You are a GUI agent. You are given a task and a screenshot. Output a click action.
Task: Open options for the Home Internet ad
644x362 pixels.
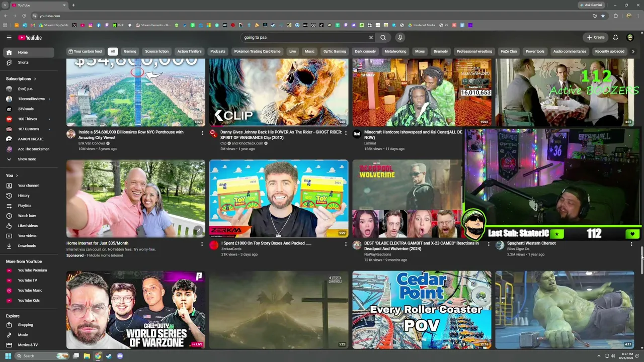[202, 244]
